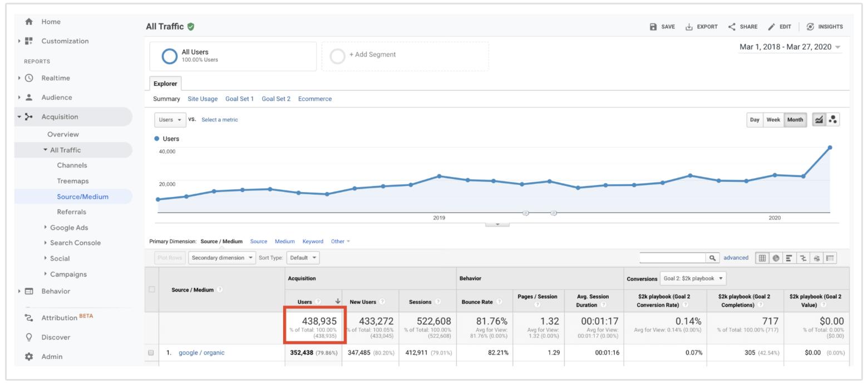The width and height of the screenshot is (868, 384).
Task: Switch to the Site Usage tab
Action: point(203,99)
